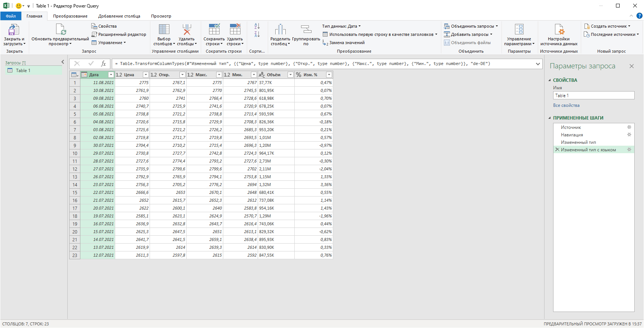Collapse the СВОЙСТВА section
This screenshot has width=644, height=328.
550,80
